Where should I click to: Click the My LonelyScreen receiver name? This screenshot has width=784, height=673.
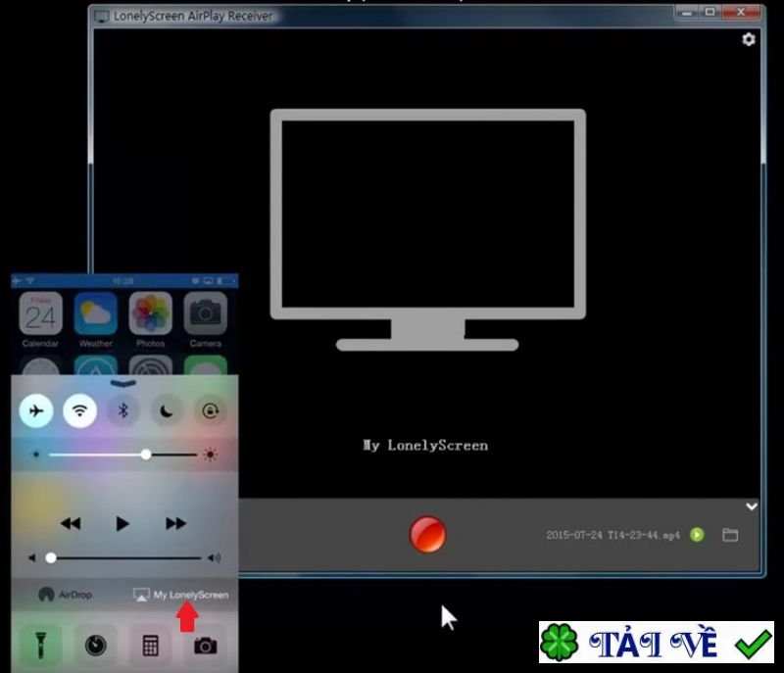point(425,445)
